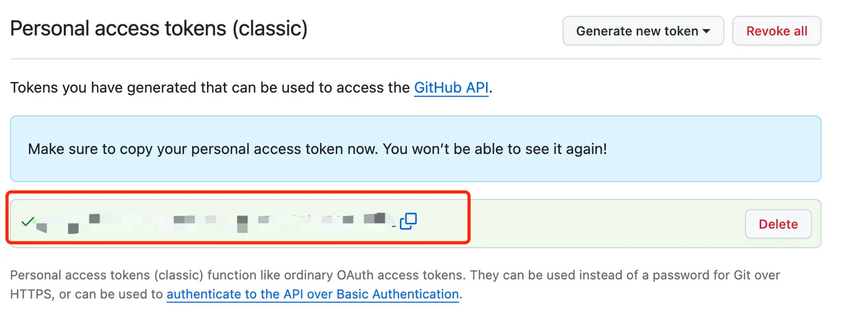The width and height of the screenshot is (868, 326).
Task: Click the green checkmark beside the token
Action: (x=27, y=221)
